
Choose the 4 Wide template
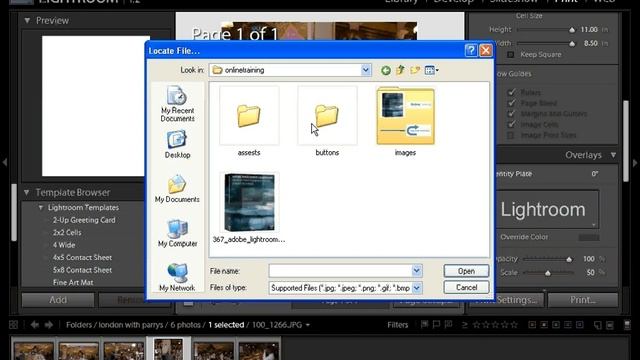coord(64,245)
